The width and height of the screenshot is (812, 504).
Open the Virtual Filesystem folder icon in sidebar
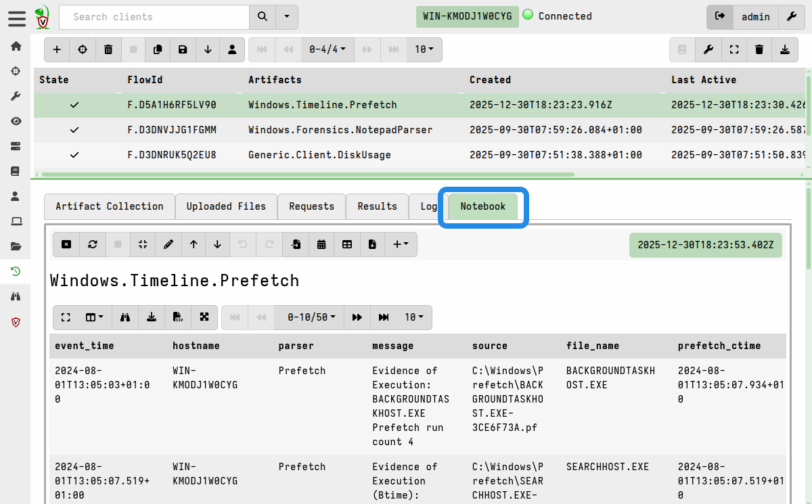(x=16, y=246)
